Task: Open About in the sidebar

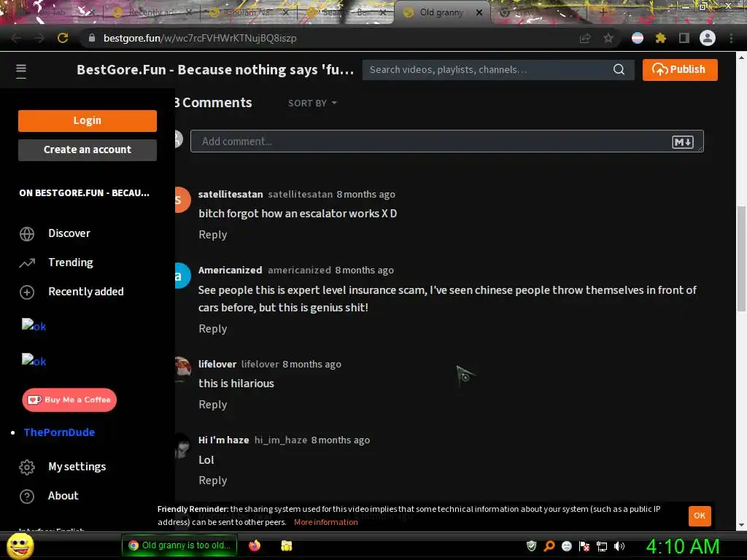Action: pos(63,496)
